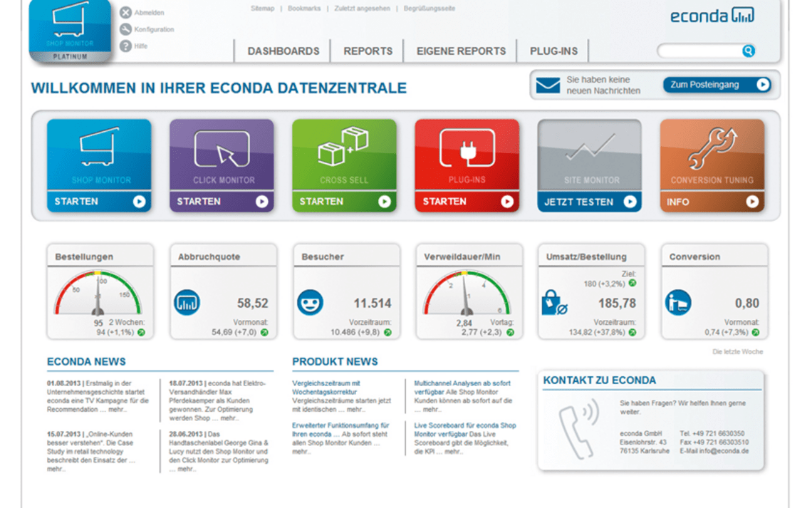This screenshot has height=508, width=812.
Task: Open the Dashboards menu
Action: point(283,51)
